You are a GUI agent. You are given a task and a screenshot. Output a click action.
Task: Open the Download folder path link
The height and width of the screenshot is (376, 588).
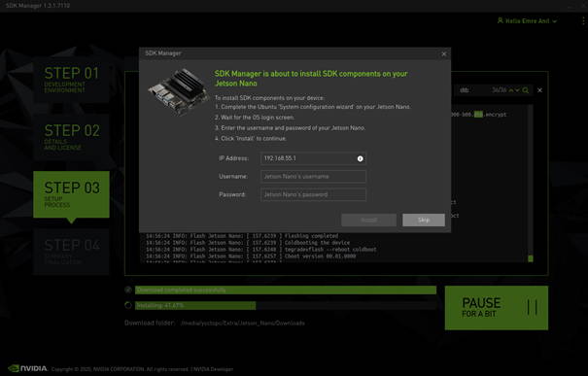coord(243,324)
